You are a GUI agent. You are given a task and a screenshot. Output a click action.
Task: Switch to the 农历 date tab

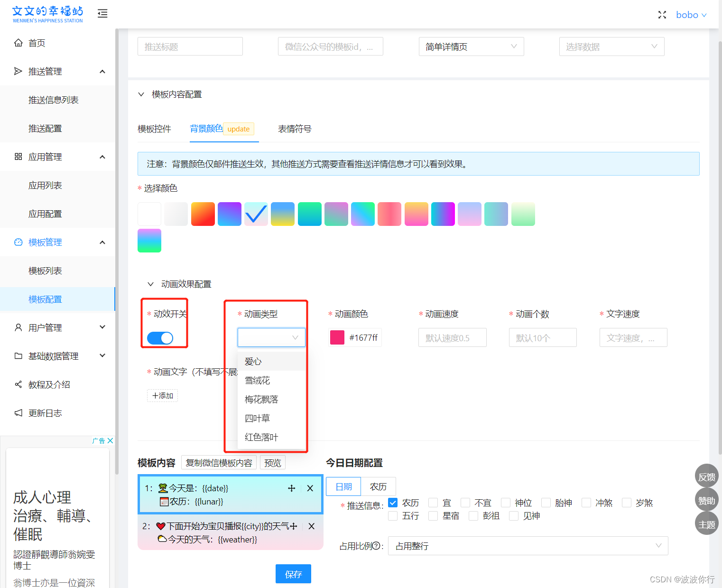click(x=378, y=486)
